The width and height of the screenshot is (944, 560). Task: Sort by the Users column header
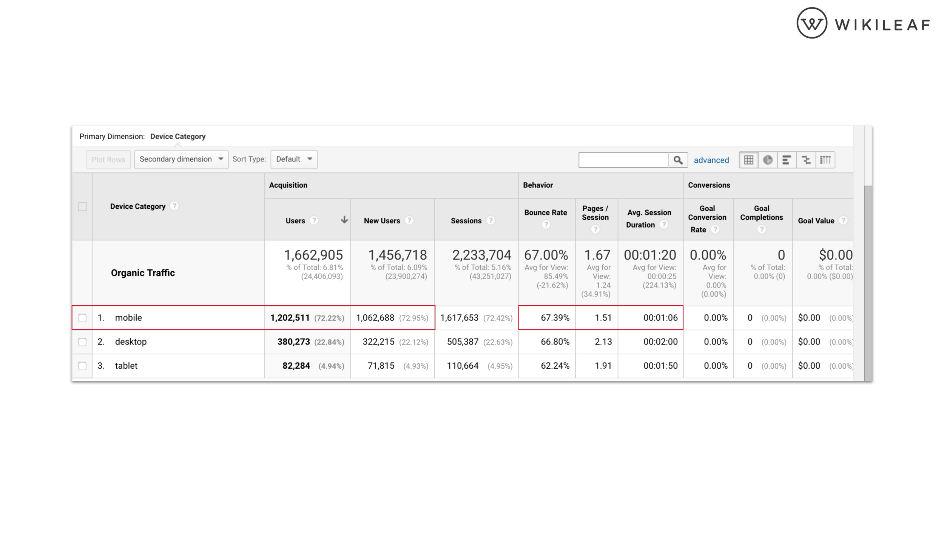[x=295, y=221]
